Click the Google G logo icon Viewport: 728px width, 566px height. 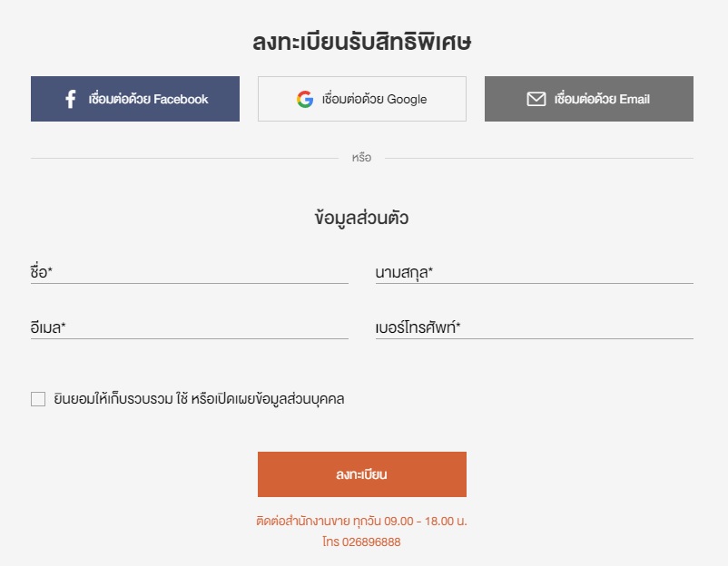[x=305, y=99]
